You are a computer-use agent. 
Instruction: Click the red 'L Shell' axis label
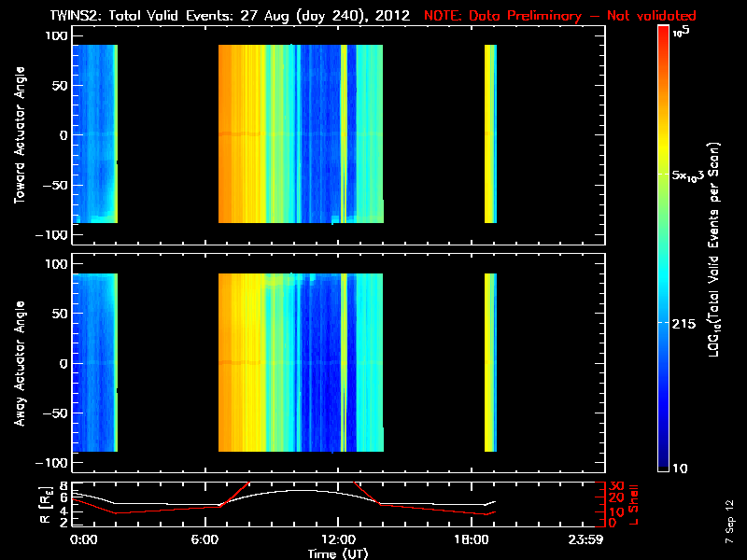click(633, 505)
